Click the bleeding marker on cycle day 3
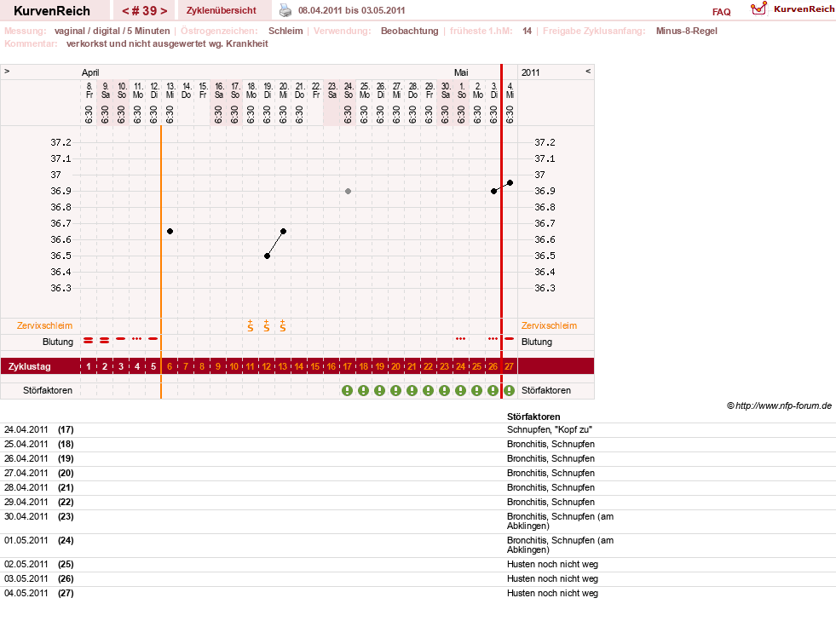This screenshot has width=836, height=644. click(120, 338)
